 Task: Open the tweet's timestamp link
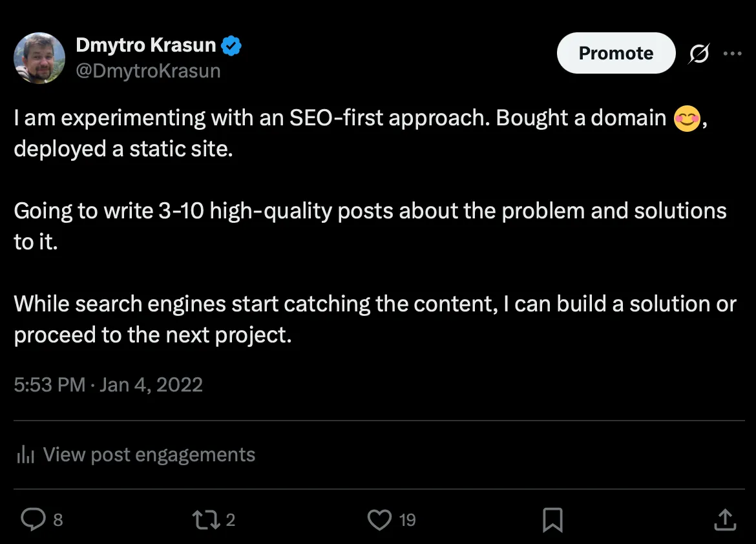(108, 384)
